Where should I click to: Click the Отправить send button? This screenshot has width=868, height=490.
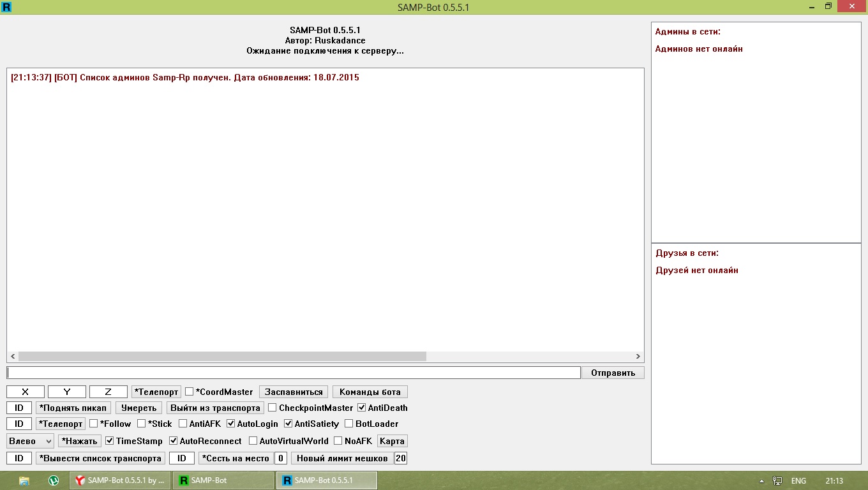coord(613,373)
